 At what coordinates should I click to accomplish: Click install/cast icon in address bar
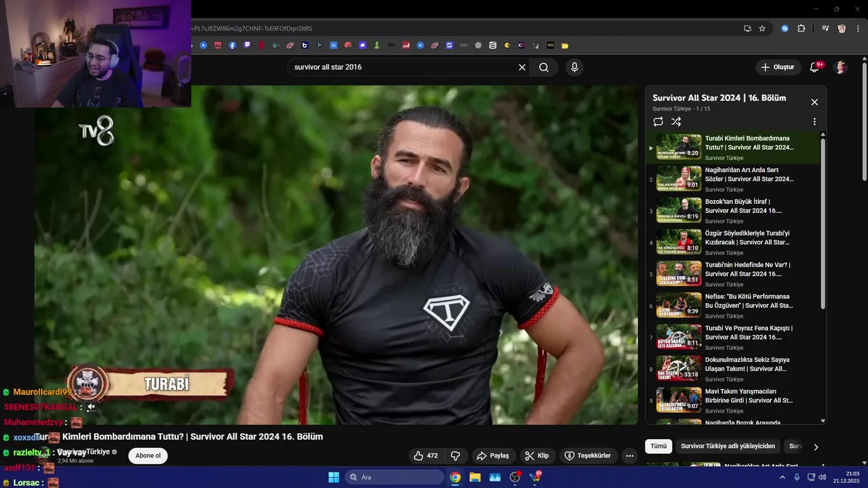[x=747, y=28]
